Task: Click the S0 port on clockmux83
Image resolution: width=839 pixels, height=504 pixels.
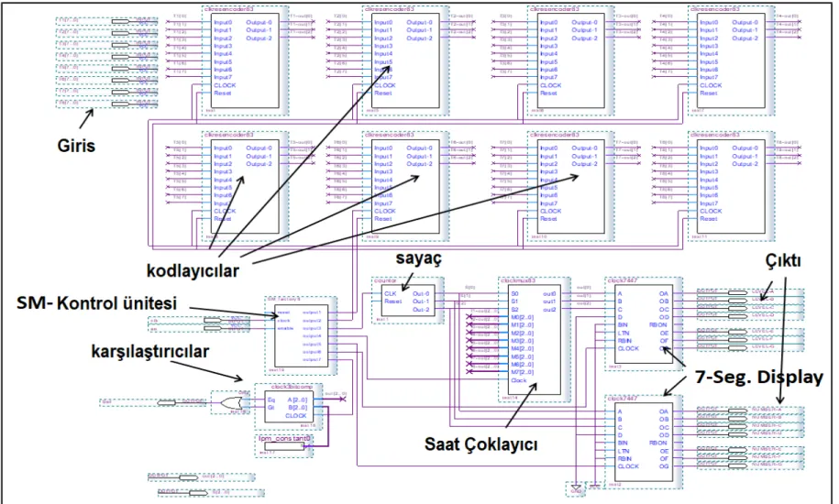Action: coord(514,293)
